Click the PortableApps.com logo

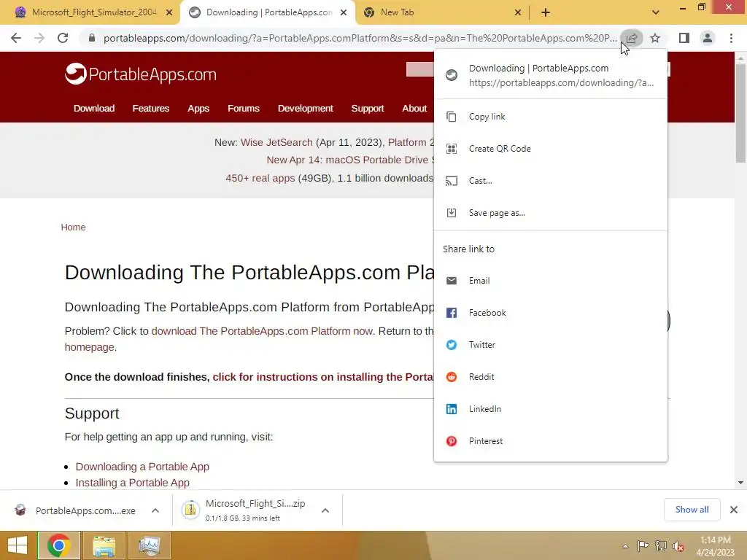[141, 74]
